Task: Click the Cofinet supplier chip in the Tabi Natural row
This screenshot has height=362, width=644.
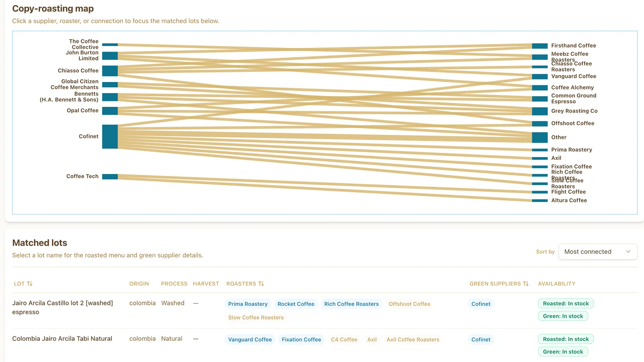Action: click(x=481, y=339)
